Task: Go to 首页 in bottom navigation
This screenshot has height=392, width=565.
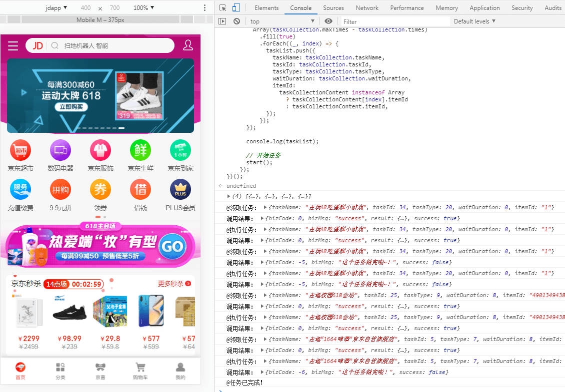Action: point(20,371)
